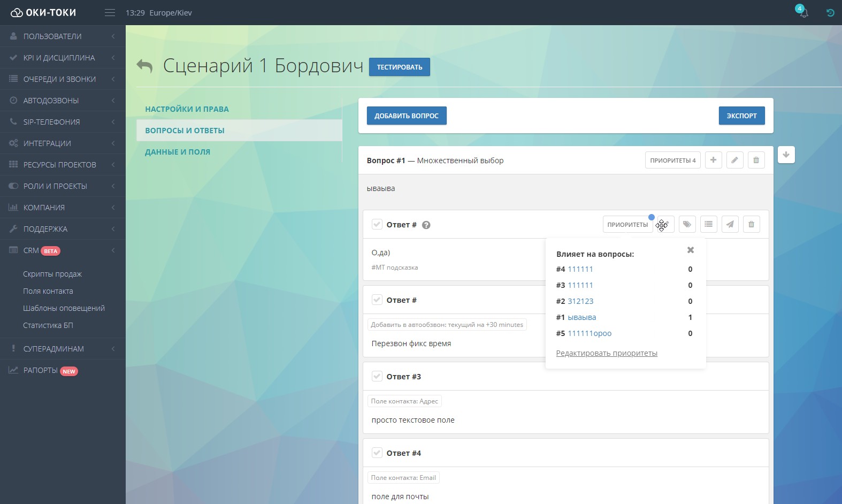Click the down arrow button beside Вопрос #1

[x=786, y=155]
